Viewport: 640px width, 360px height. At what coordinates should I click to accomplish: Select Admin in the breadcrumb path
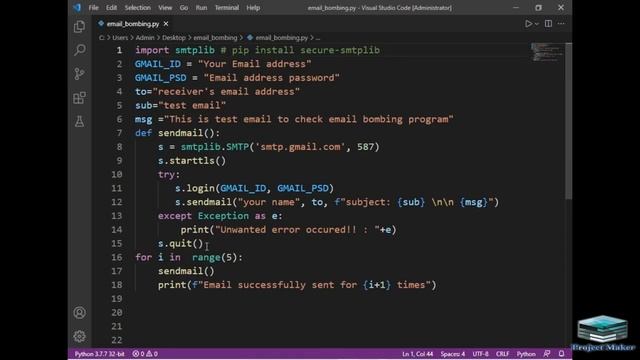[x=145, y=38]
